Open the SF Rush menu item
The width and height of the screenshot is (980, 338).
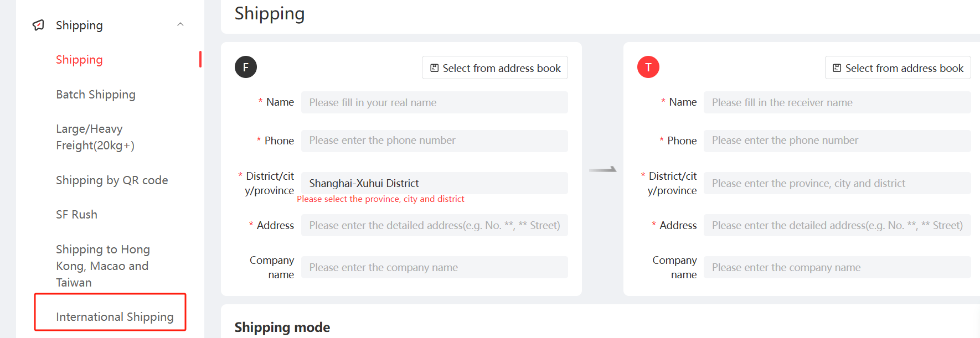click(76, 215)
